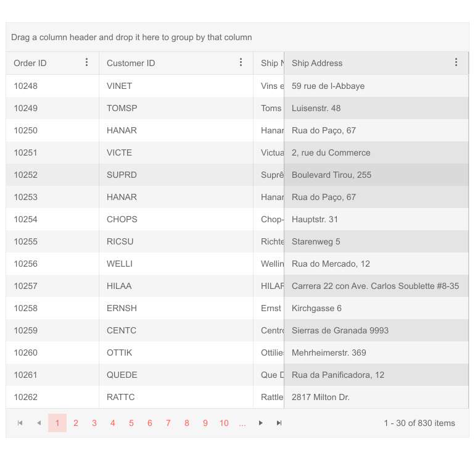Navigate to page 10

coord(224,423)
